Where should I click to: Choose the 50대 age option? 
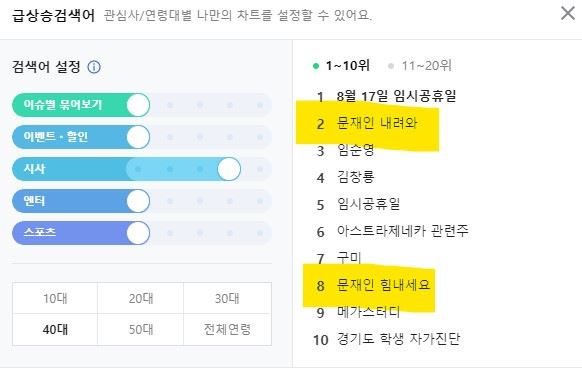pyautogui.click(x=141, y=329)
